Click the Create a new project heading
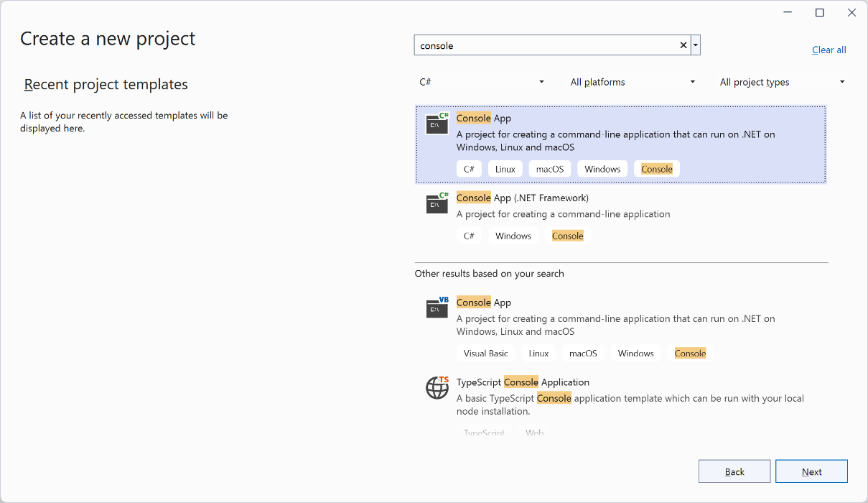 (108, 38)
